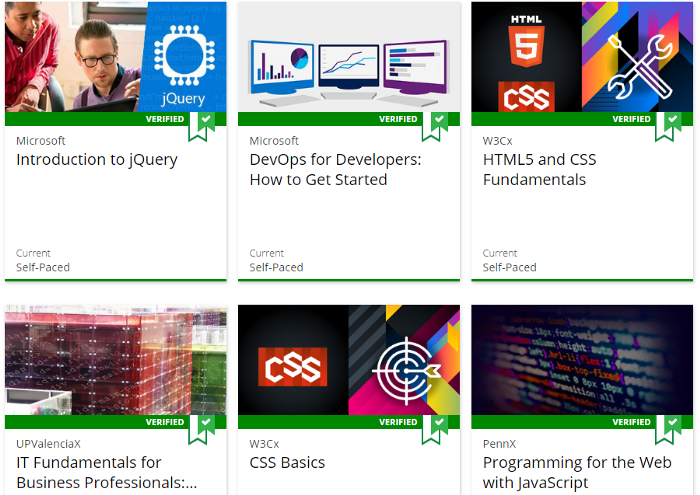
Task: Click VERIFIED banner text on DevOps card
Action: 398,119
